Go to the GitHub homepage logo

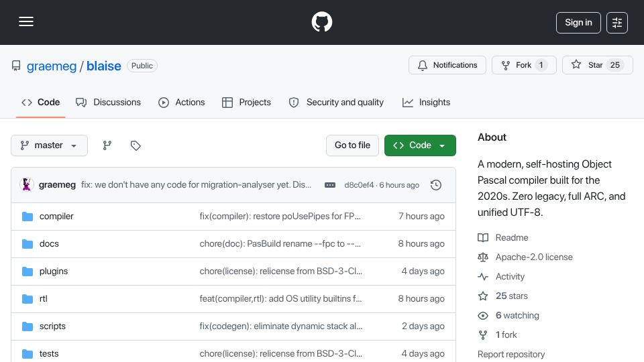[x=321, y=21]
